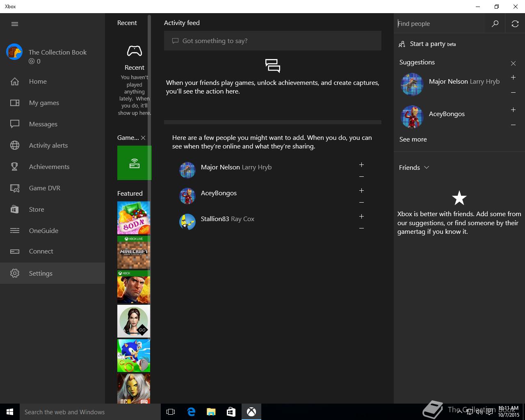Add AceyBongos in right panel

[513, 110]
